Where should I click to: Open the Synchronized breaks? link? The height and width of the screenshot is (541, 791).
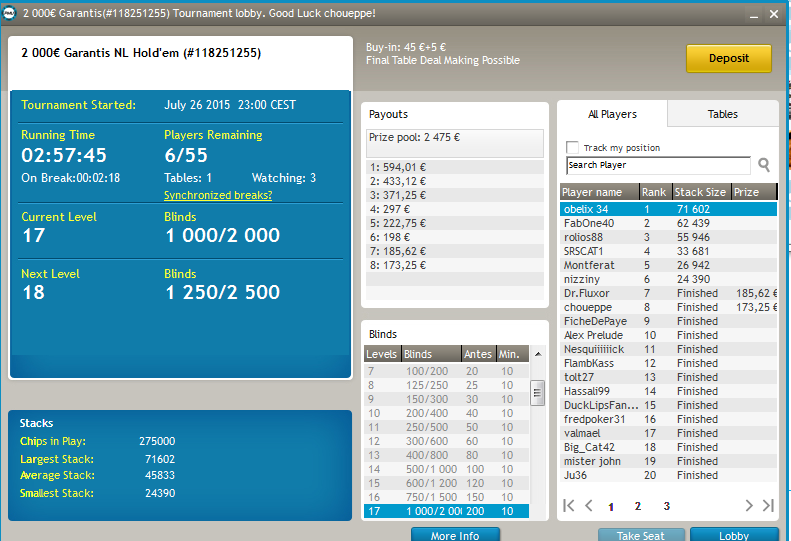point(218,195)
